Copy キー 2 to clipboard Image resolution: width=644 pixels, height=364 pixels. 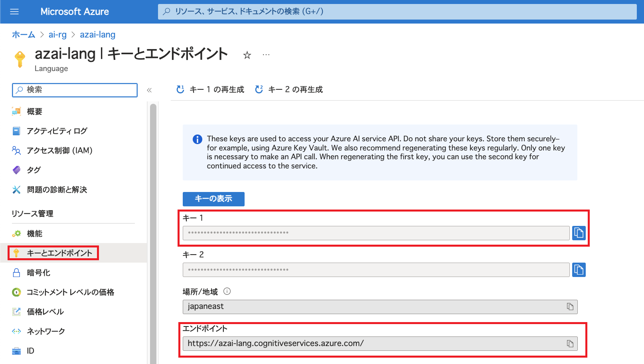coord(579,270)
